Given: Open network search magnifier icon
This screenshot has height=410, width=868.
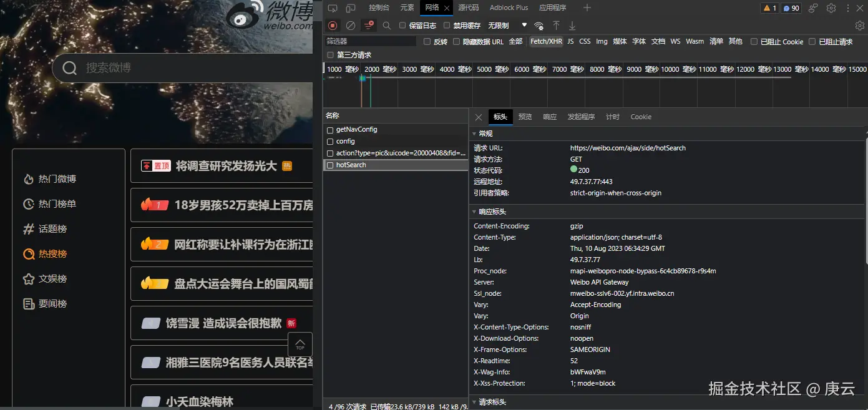Looking at the screenshot, I should pos(387,26).
